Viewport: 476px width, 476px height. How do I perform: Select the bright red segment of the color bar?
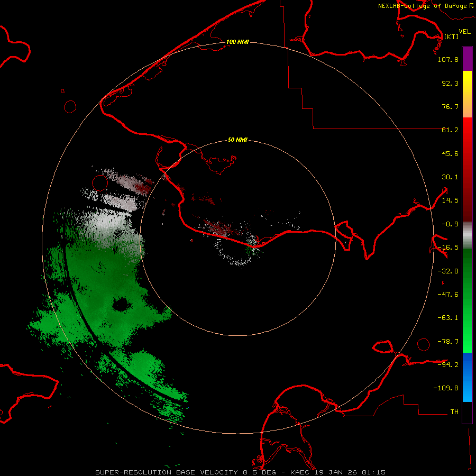point(467,143)
